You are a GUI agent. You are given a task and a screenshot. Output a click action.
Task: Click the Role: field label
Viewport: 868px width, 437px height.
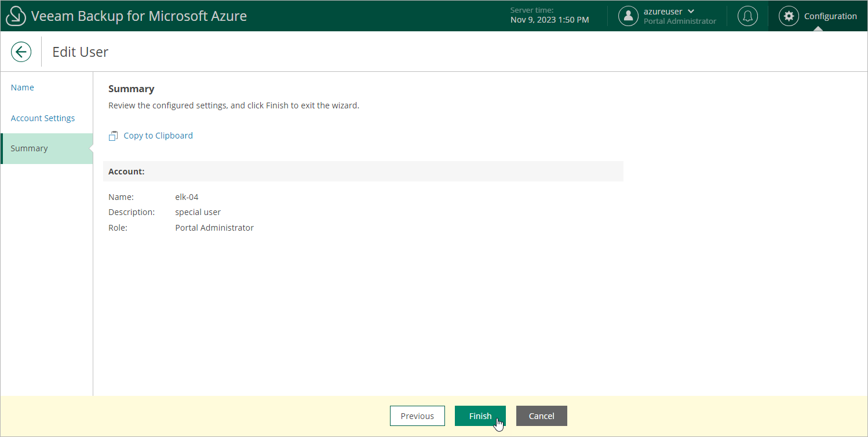click(118, 228)
